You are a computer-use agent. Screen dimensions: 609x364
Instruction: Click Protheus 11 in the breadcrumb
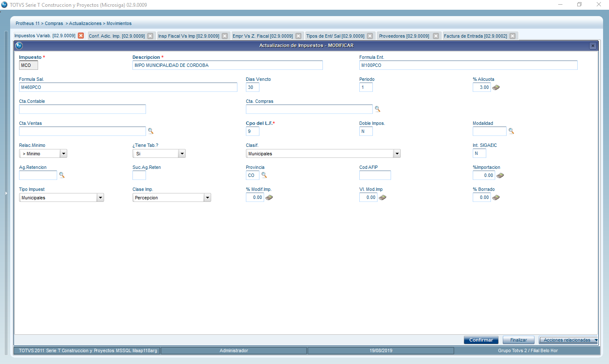pyautogui.click(x=28, y=23)
